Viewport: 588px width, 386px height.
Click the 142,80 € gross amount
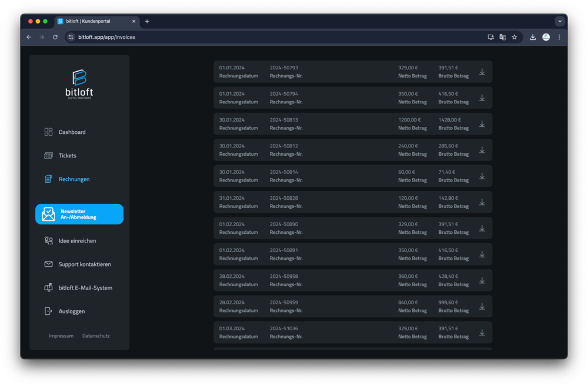pyautogui.click(x=448, y=198)
